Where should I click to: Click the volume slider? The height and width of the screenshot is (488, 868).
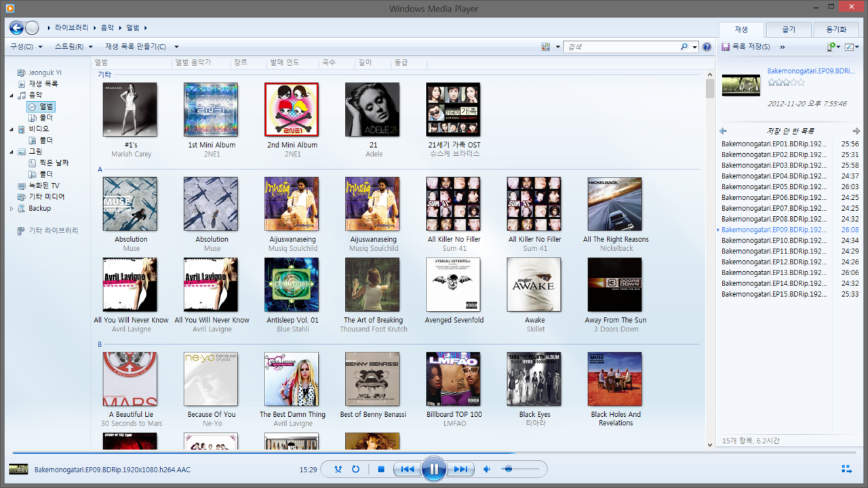[x=520, y=469]
